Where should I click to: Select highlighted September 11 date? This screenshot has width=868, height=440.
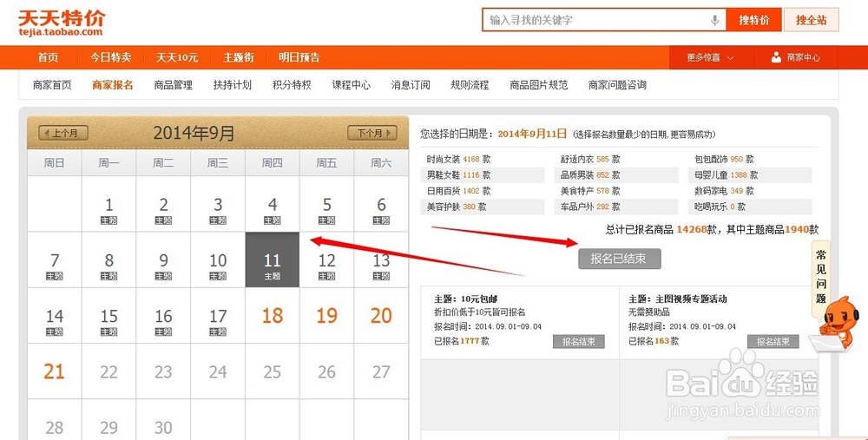tap(273, 260)
